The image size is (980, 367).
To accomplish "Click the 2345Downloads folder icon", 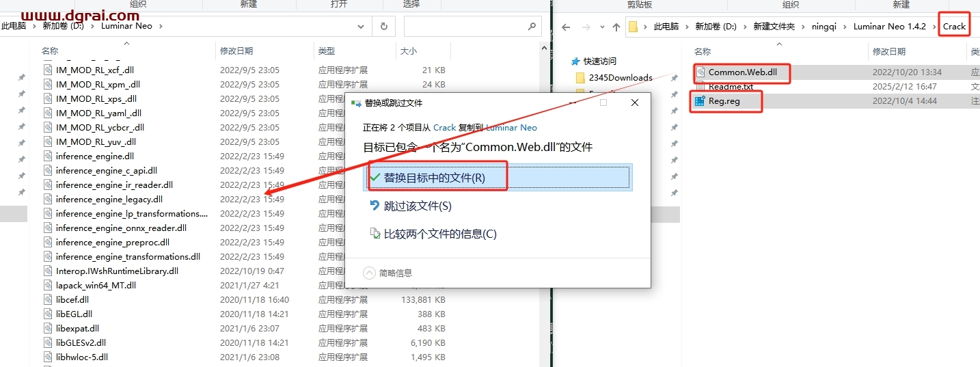I will (581, 77).
